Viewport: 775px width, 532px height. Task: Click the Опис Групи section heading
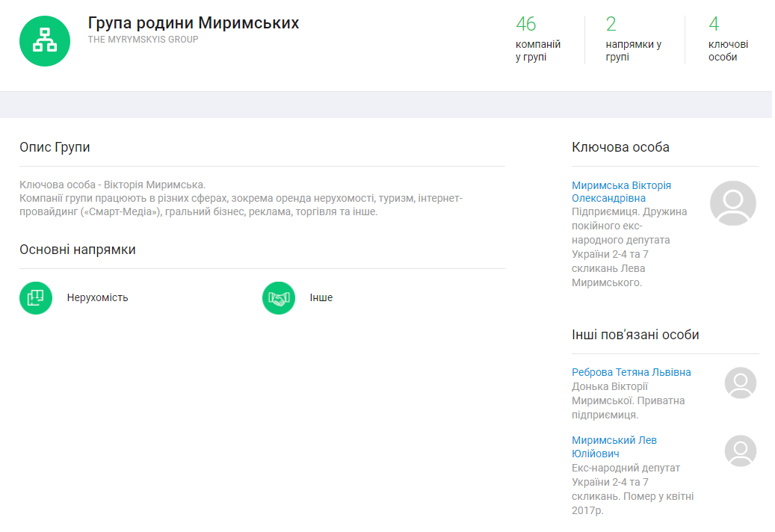[55, 147]
